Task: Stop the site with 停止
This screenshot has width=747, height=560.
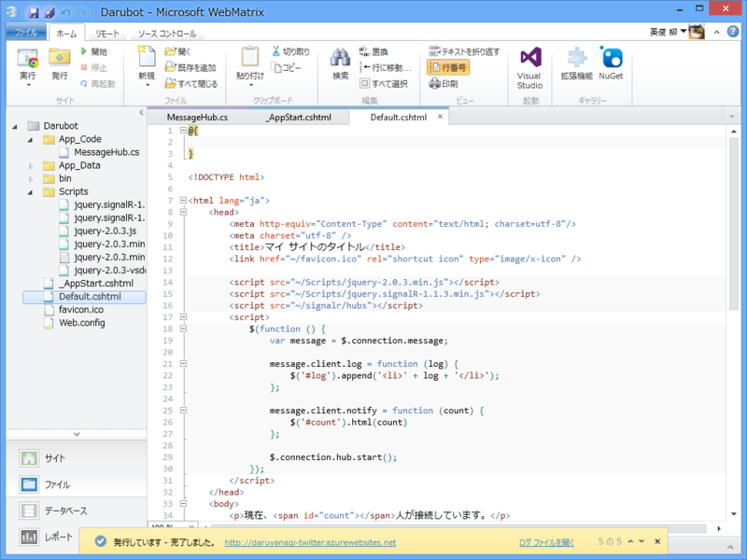Action: click(x=94, y=67)
